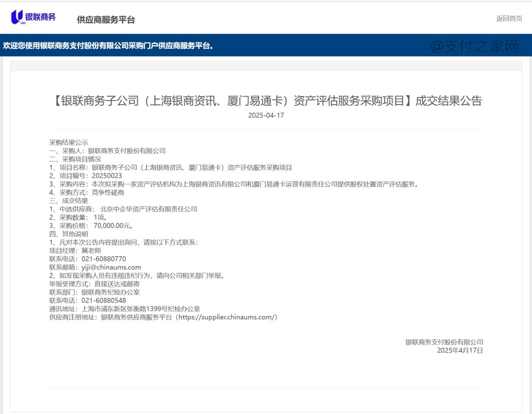Click the email yiji@chinaums.com
Image resolution: width=532 pixels, height=414 pixels.
click(x=111, y=268)
